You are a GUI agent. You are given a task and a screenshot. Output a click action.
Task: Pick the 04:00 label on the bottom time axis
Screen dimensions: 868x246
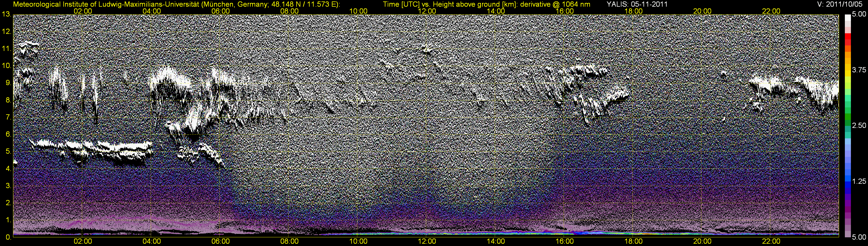tap(152, 241)
